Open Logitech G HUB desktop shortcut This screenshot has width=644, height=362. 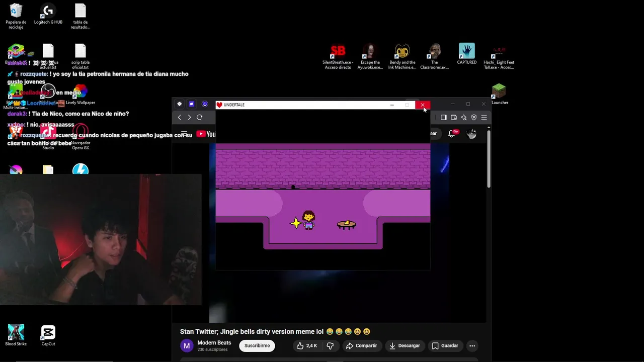coord(48,15)
